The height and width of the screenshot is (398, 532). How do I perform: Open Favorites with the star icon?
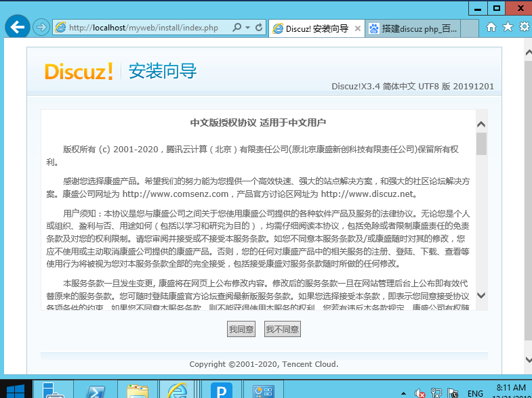point(508,27)
